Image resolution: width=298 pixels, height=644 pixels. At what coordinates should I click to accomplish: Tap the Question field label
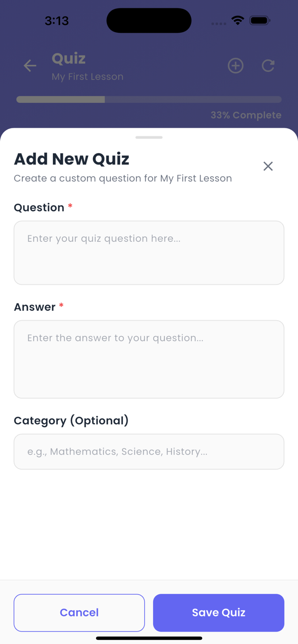click(39, 207)
